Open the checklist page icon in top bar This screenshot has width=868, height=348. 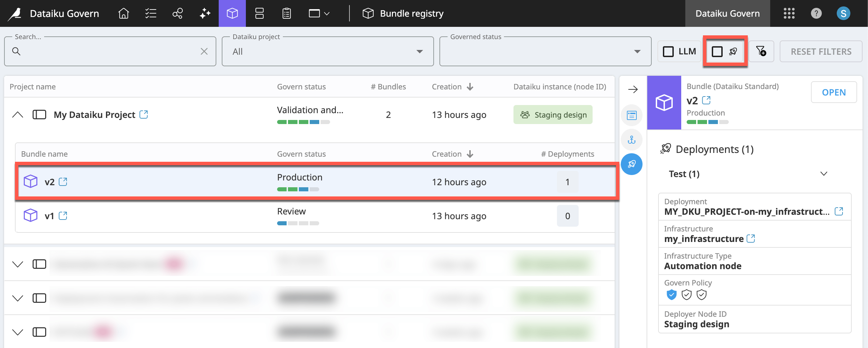tap(151, 13)
